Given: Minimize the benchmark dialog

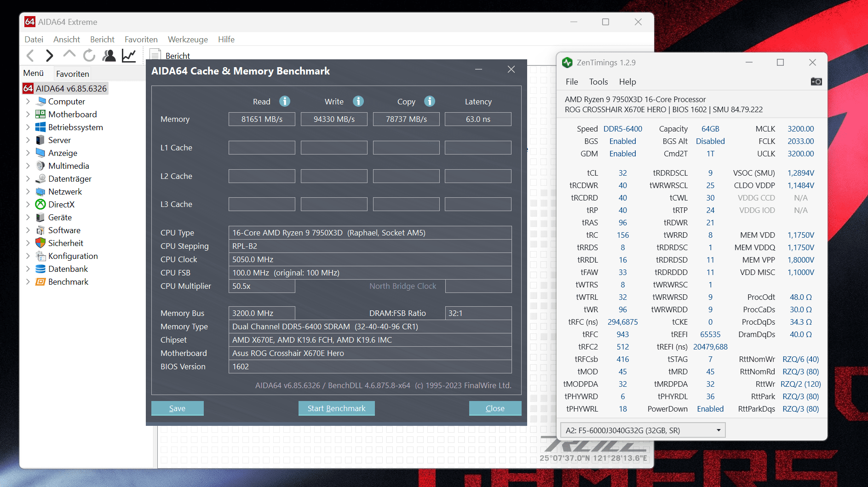Looking at the screenshot, I should [479, 69].
